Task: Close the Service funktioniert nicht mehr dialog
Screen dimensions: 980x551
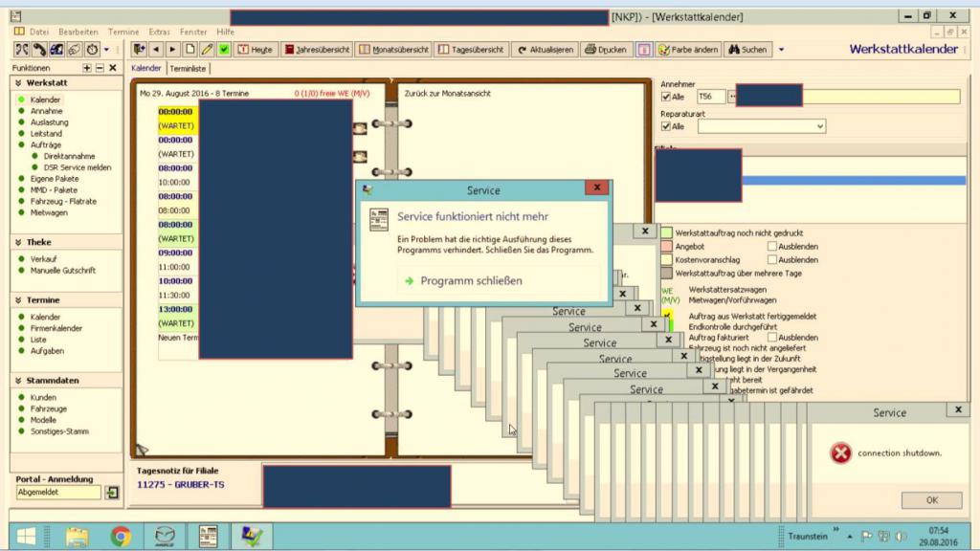Action: (597, 187)
